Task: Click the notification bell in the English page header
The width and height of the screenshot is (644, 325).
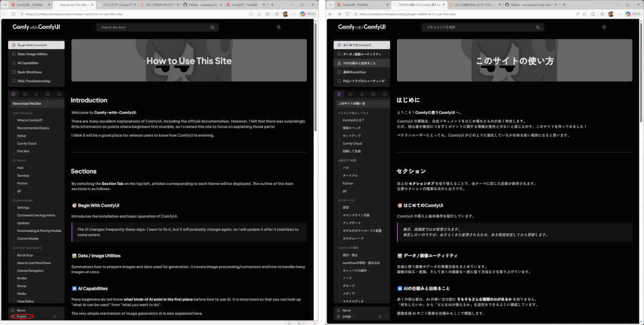Action: click(279, 27)
